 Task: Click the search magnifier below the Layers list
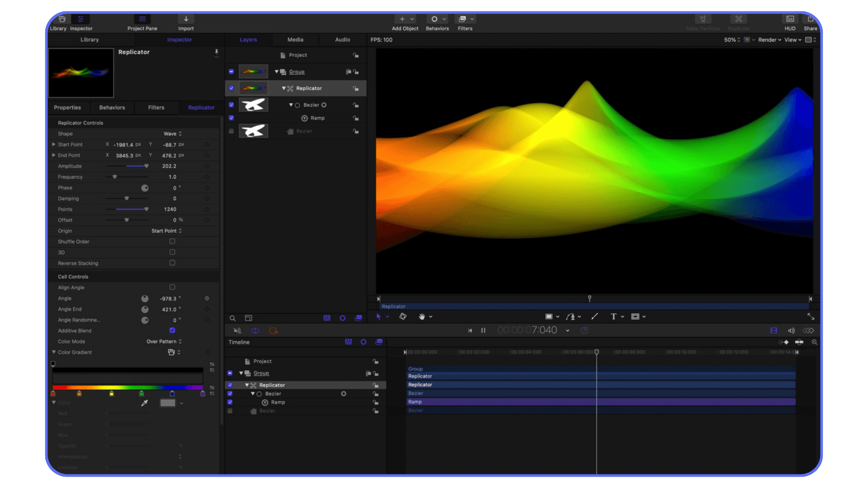coord(232,318)
